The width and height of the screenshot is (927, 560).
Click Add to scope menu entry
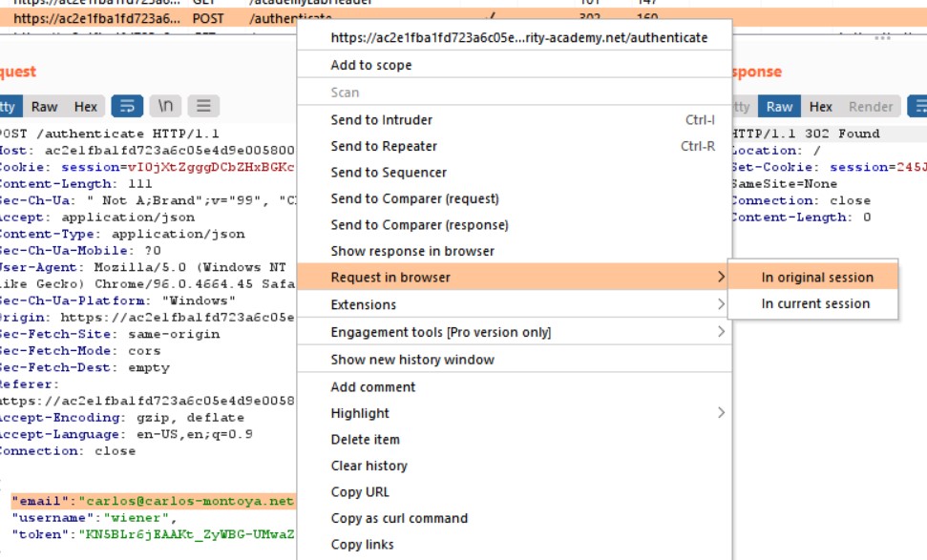tap(371, 65)
